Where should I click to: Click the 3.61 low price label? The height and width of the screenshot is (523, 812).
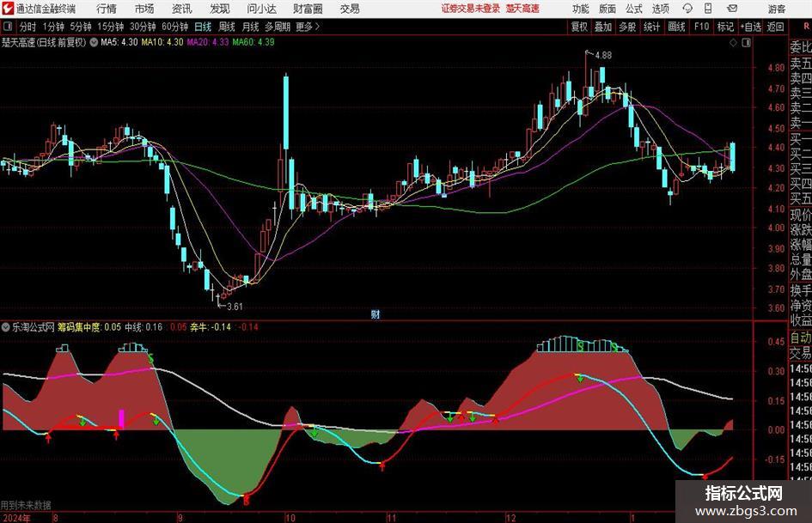[x=235, y=306]
